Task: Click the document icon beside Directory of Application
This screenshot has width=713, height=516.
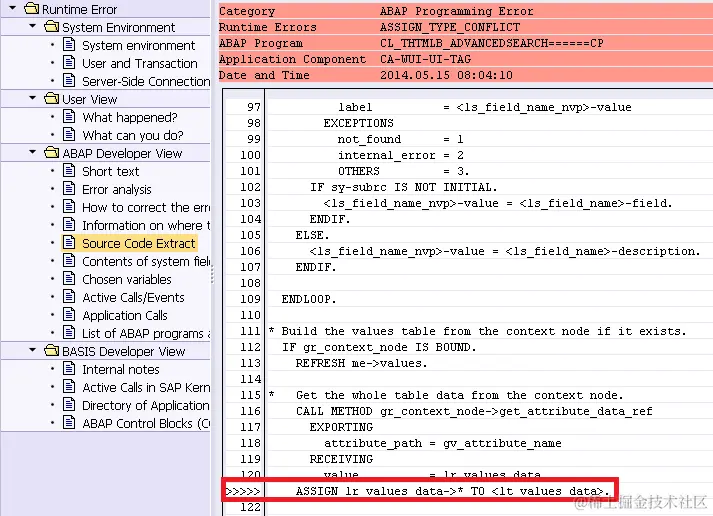Action: [69, 405]
